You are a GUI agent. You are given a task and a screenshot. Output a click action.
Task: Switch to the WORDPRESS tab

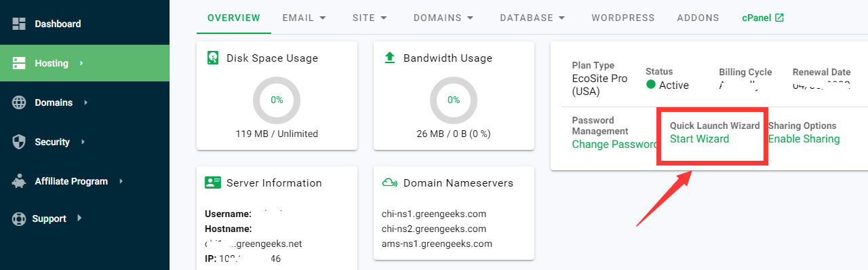click(623, 18)
